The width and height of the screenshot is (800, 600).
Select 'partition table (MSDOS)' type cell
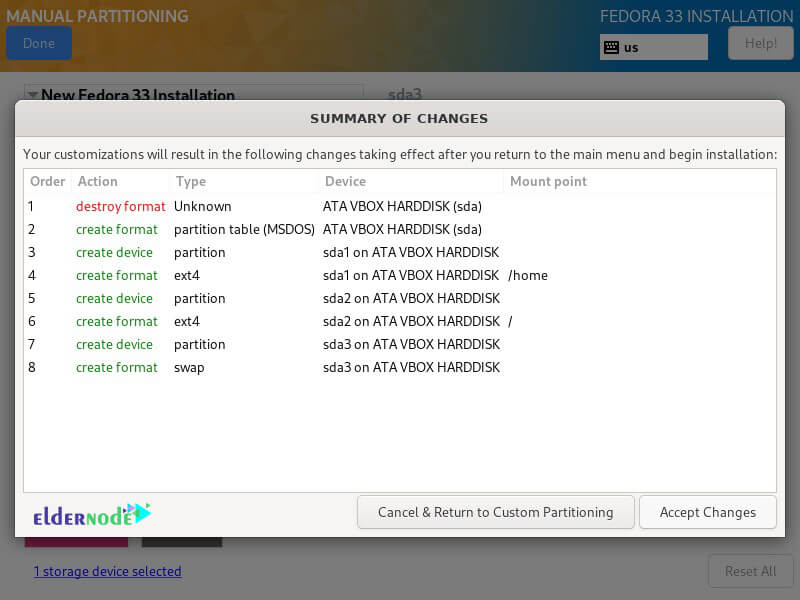tap(244, 230)
